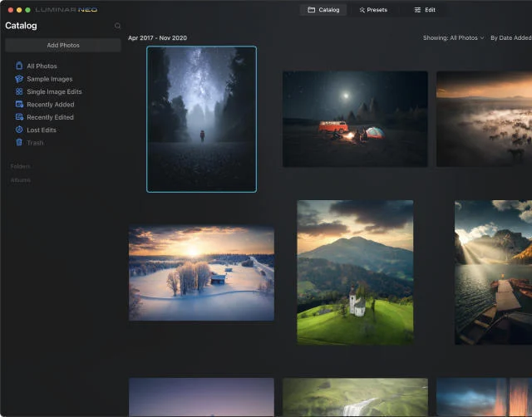Select the waterfall green hills thumbnail
Viewport: 532px width, 417px height.
point(355,397)
